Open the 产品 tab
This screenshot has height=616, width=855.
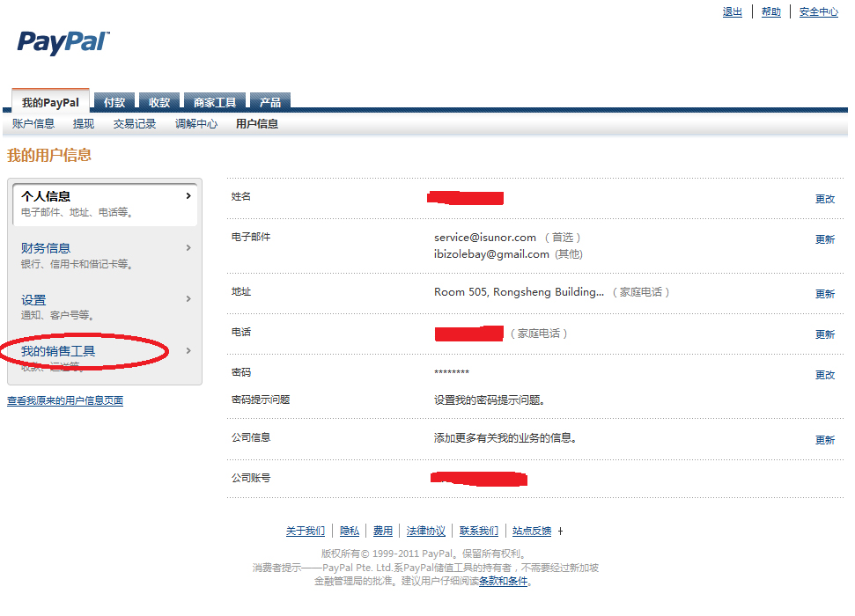(x=270, y=103)
